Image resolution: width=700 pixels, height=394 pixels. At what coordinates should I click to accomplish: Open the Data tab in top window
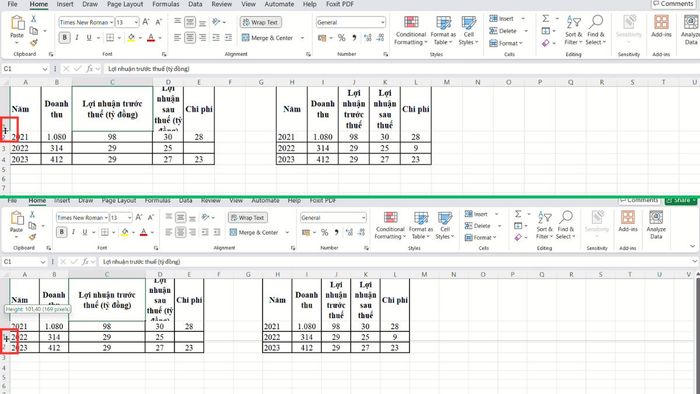point(195,4)
